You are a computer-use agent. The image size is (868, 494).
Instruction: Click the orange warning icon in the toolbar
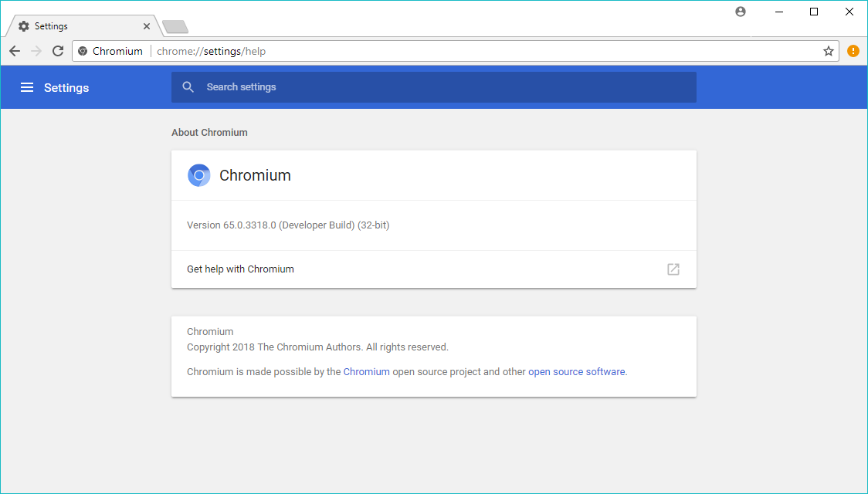(x=853, y=51)
